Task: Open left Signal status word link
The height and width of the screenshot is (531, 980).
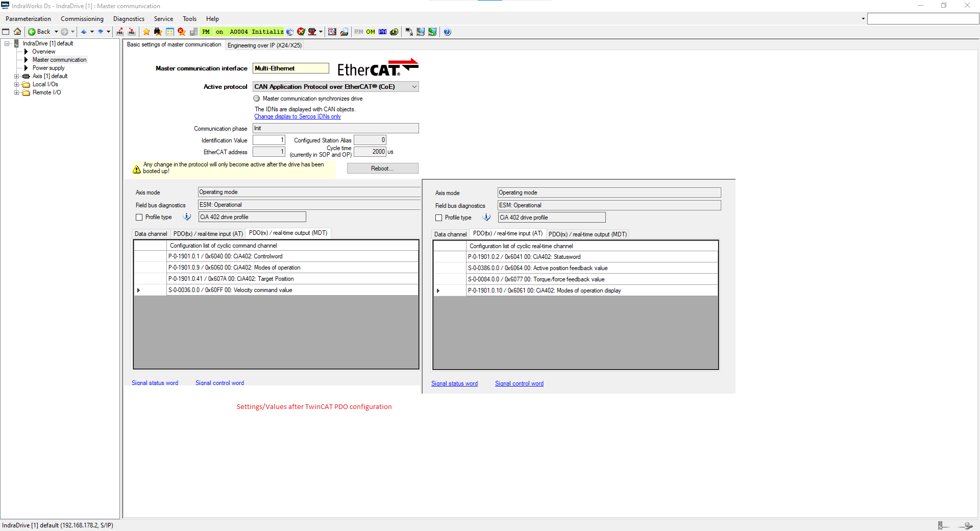Action: click(x=155, y=383)
